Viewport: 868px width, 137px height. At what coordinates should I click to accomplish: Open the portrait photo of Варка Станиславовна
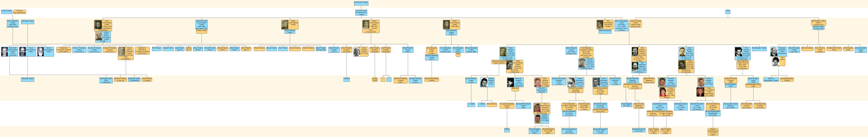click(x=447, y=25)
